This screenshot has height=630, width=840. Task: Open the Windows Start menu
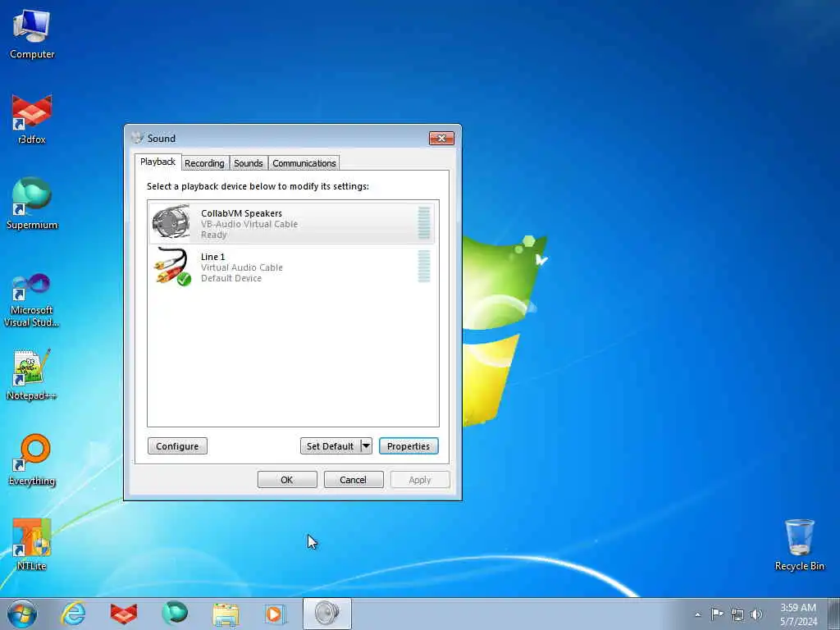point(22,614)
